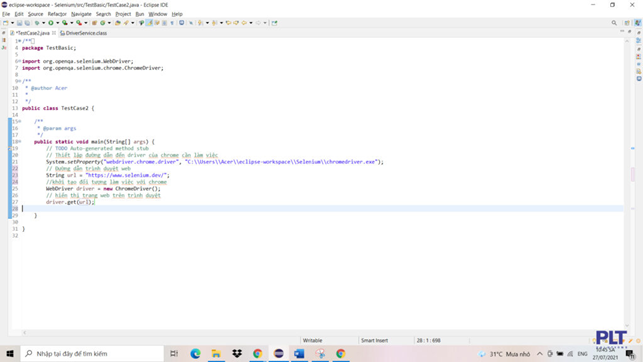Click the Windows taskbar search box
The image size is (643, 362).
pyautogui.click(x=92, y=353)
